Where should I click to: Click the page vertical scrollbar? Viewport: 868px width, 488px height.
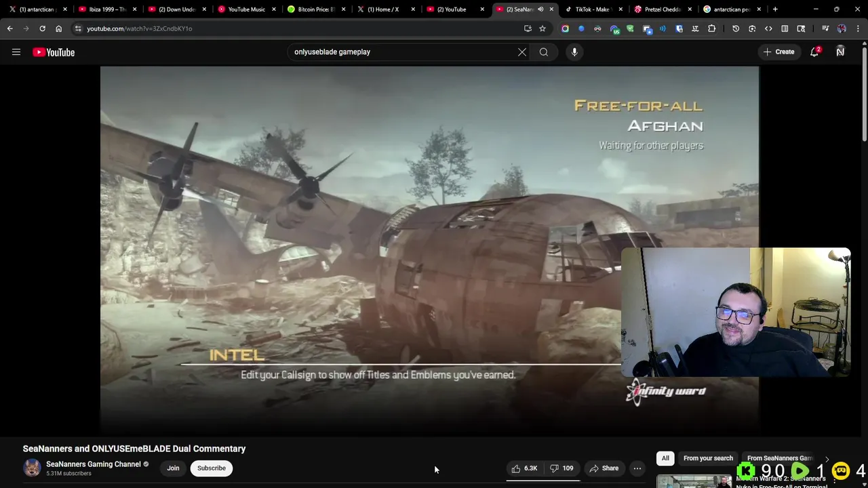tap(864, 95)
